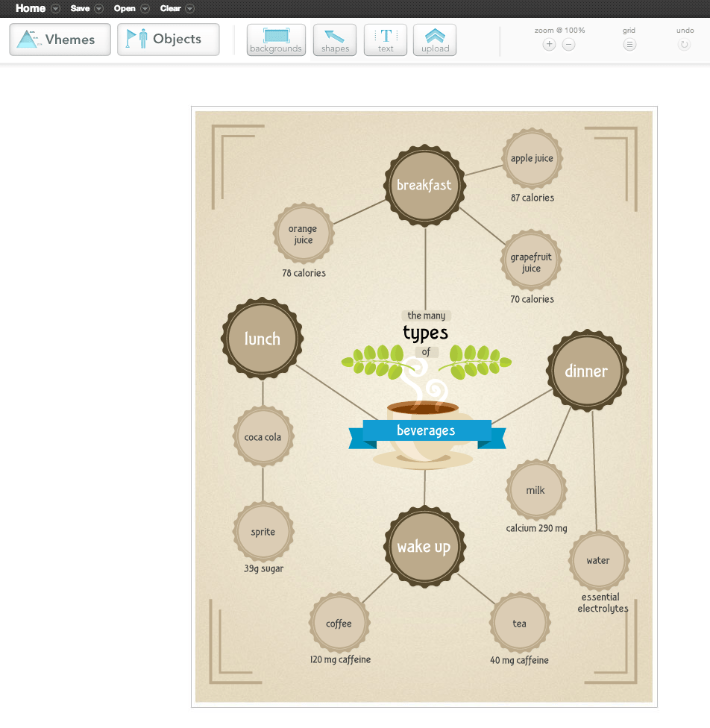
Task: Select the milk circle
Action: [536, 490]
